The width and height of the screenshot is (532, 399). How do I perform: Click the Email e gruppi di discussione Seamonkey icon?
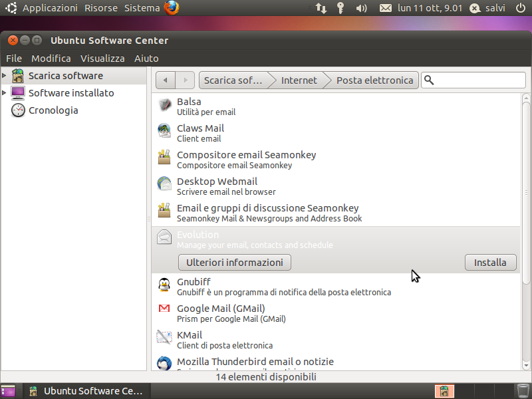(164, 210)
